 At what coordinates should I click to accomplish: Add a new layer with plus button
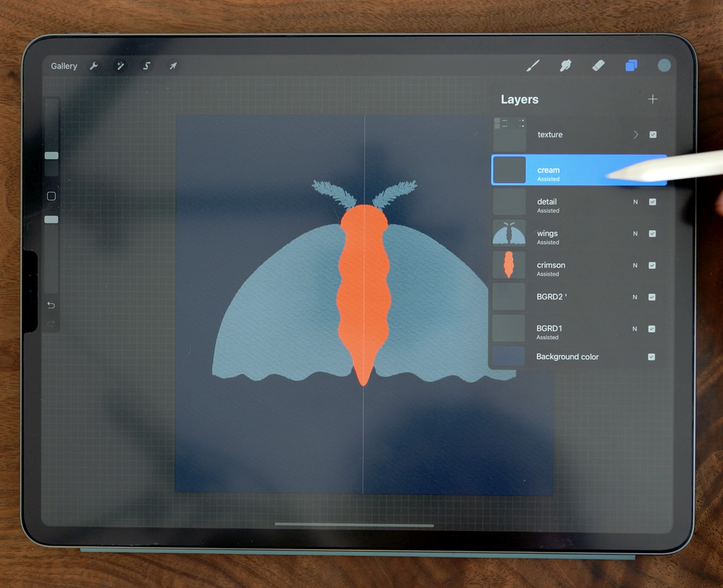(653, 99)
